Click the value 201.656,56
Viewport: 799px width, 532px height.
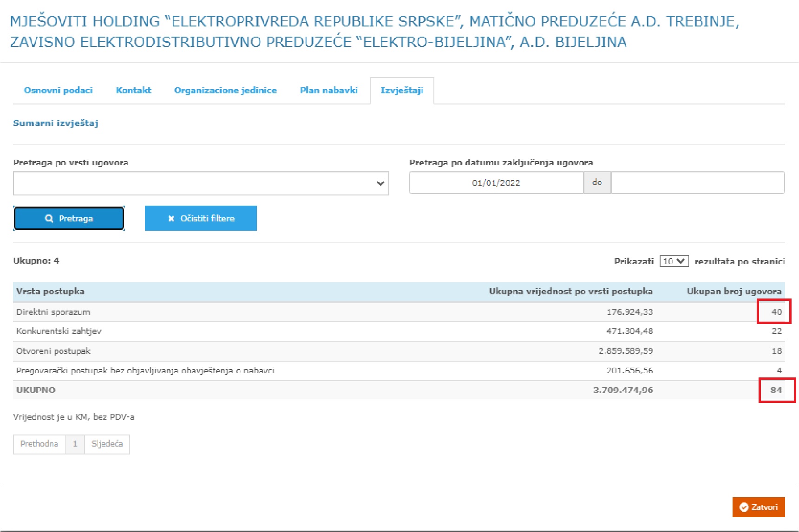pos(629,370)
